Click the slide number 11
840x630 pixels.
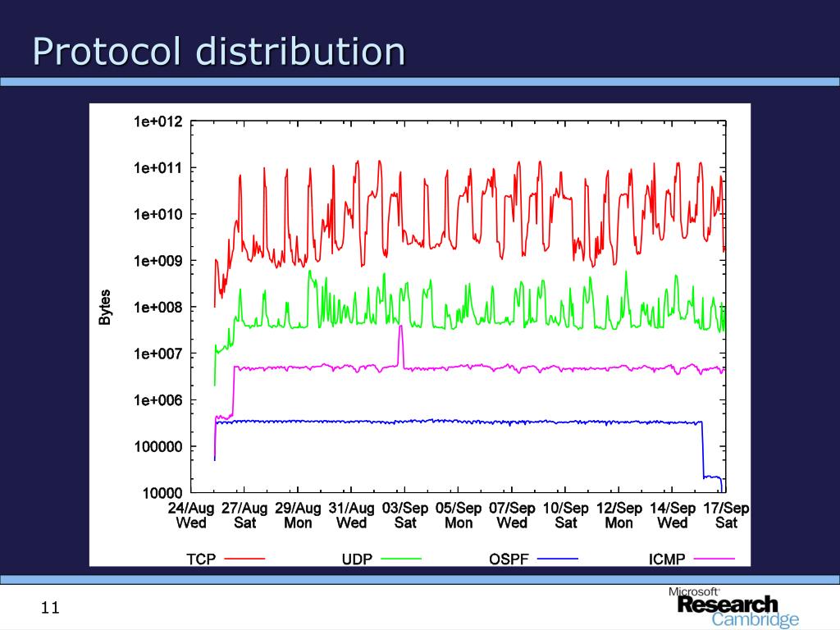(x=50, y=608)
